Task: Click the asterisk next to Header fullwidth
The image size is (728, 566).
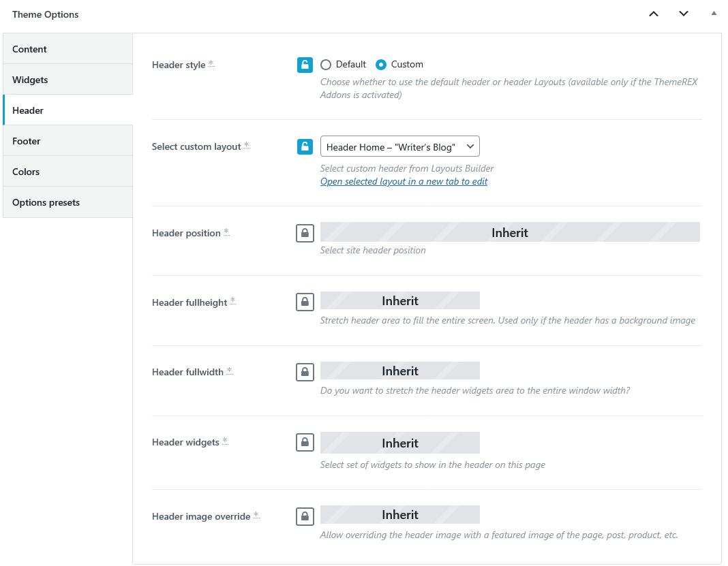Action: tap(229, 371)
